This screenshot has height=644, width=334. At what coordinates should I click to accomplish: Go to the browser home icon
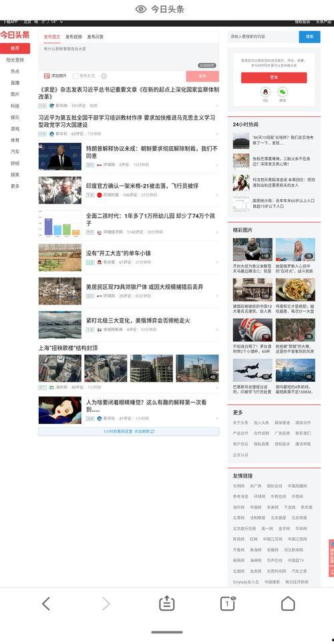[x=288, y=603]
